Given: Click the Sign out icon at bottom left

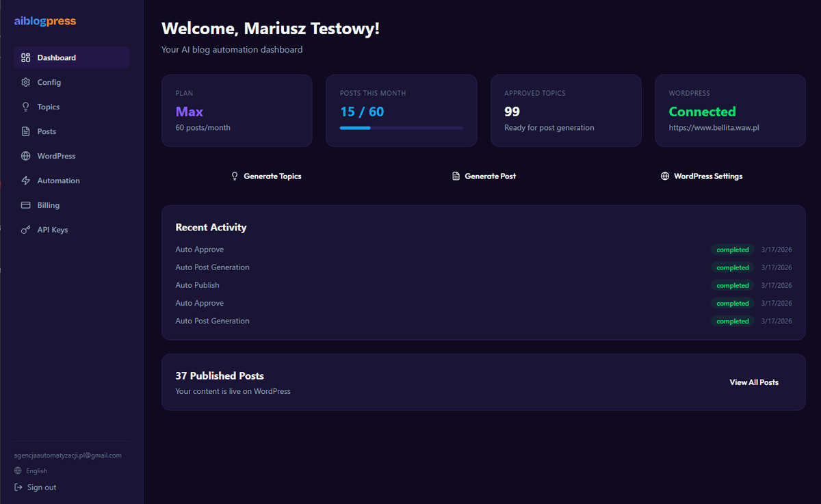Looking at the screenshot, I should pos(19,487).
